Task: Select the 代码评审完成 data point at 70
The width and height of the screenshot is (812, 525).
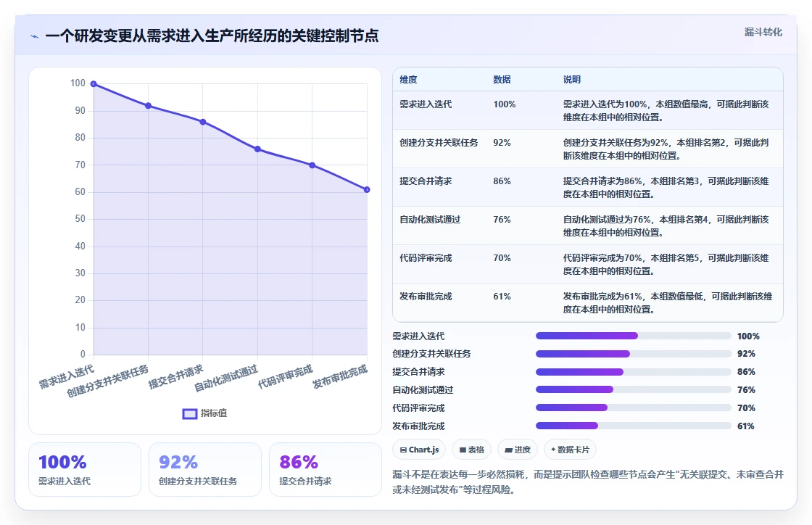Action: [x=312, y=165]
